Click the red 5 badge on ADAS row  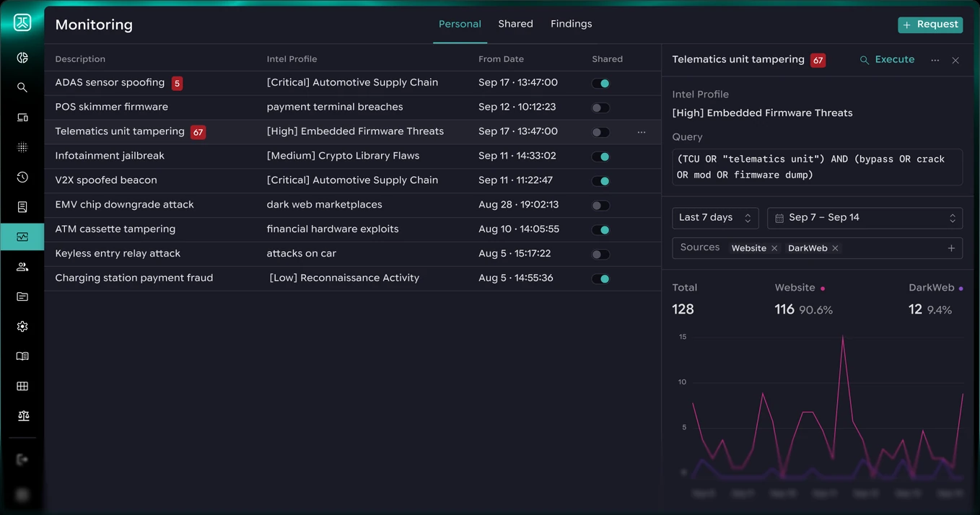coord(177,84)
